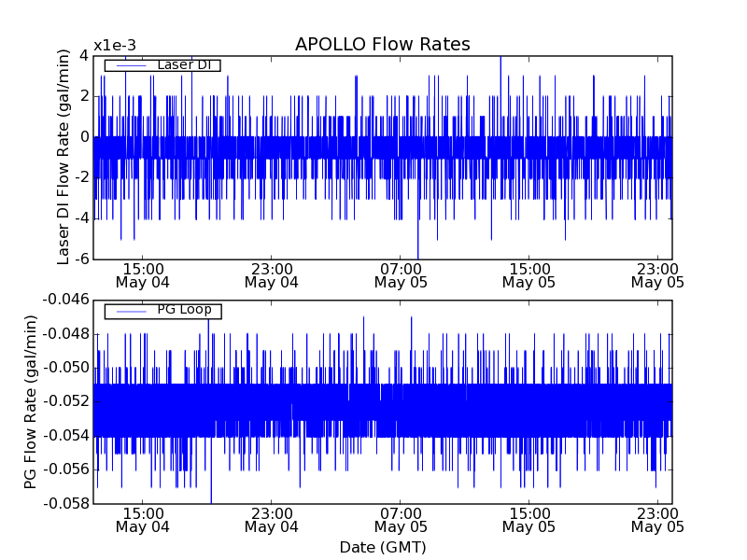Select the Date (GMT) x-axis label
747x560 pixels.
click(382, 547)
